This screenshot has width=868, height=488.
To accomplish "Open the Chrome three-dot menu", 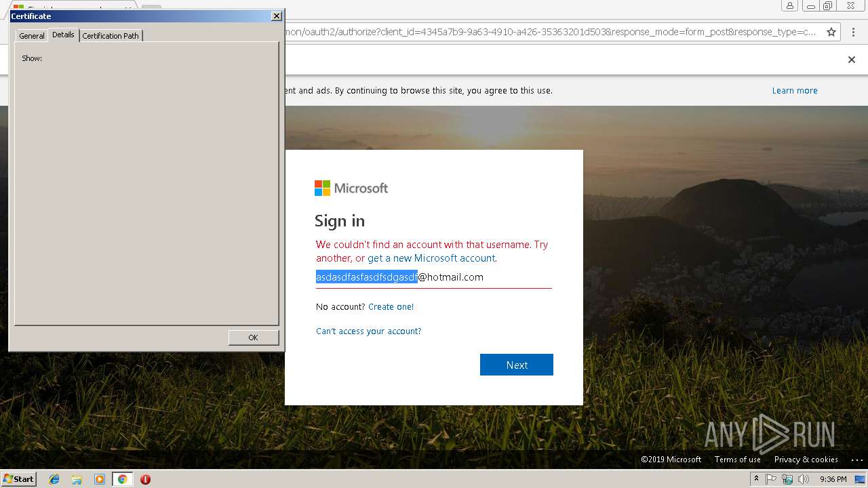I will pyautogui.click(x=854, y=32).
